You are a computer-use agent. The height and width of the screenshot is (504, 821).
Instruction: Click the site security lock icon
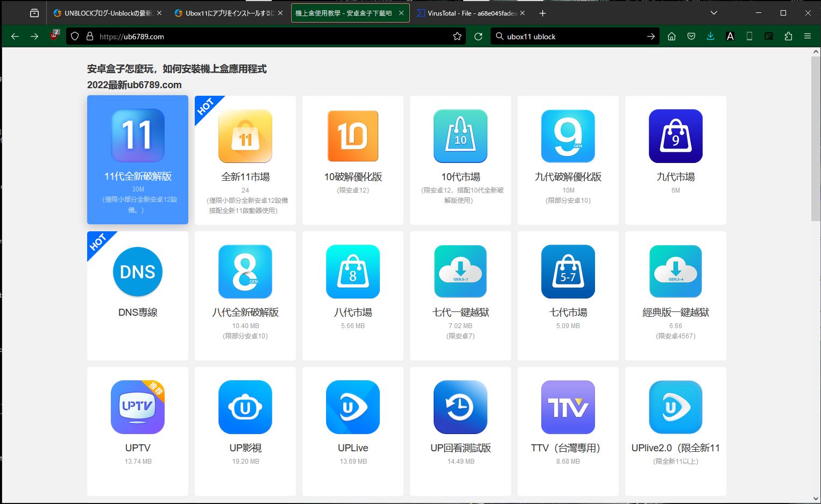[90, 37]
